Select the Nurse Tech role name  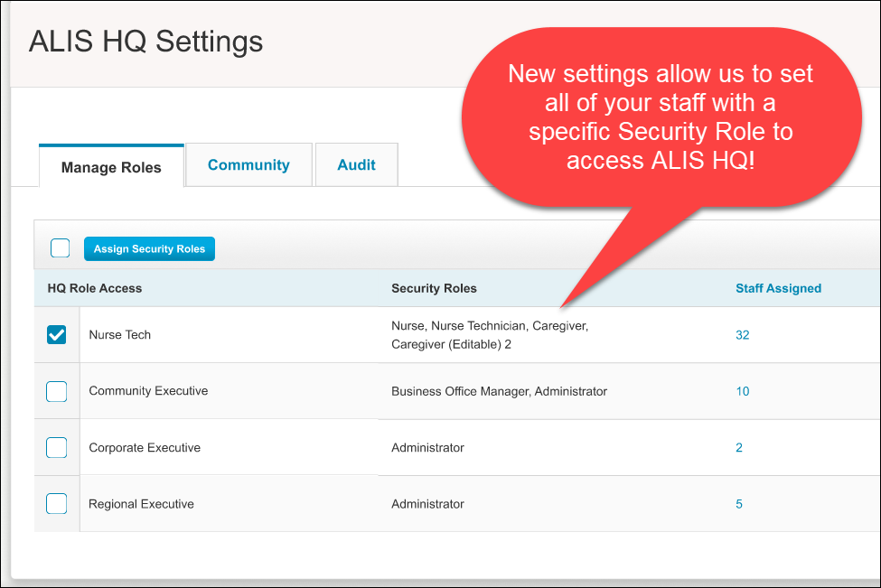tap(119, 335)
